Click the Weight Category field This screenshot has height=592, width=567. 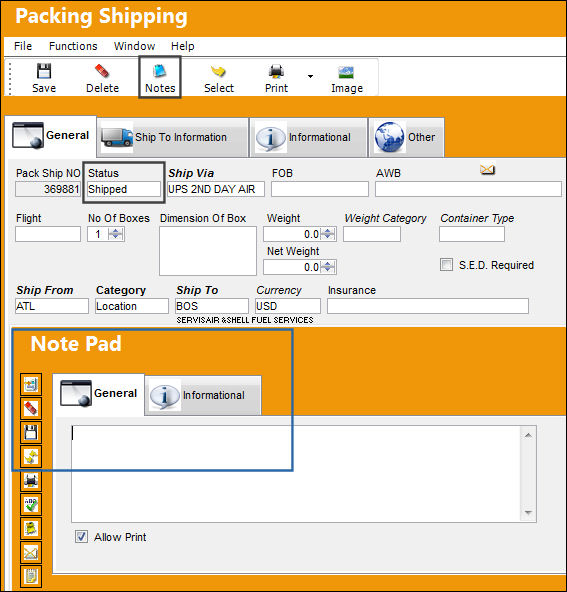pyautogui.click(x=372, y=234)
